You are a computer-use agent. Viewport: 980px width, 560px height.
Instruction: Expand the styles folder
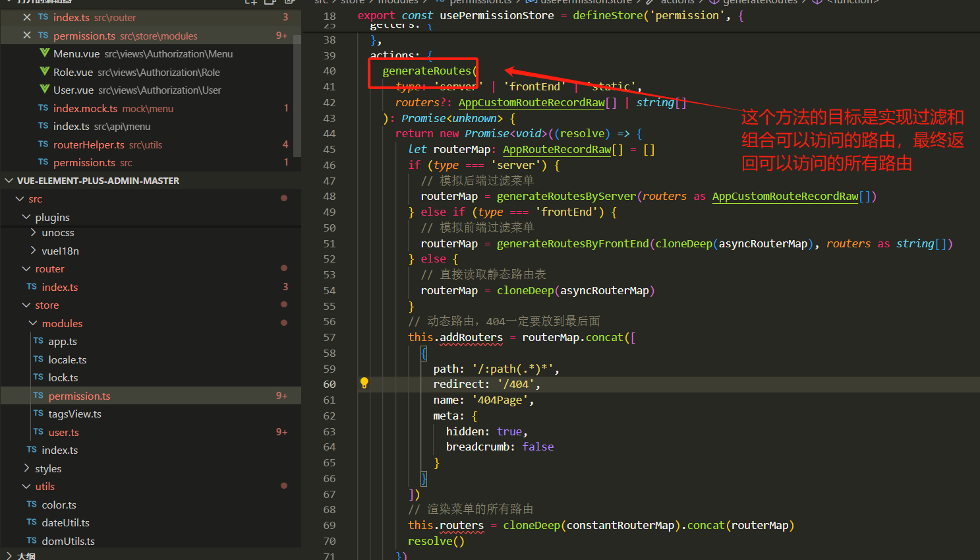pos(26,468)
